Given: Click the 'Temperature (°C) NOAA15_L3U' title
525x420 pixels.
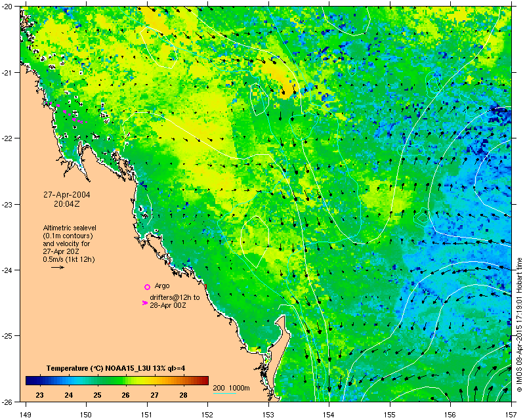Looking at the screenshot, I should (99, 368).
